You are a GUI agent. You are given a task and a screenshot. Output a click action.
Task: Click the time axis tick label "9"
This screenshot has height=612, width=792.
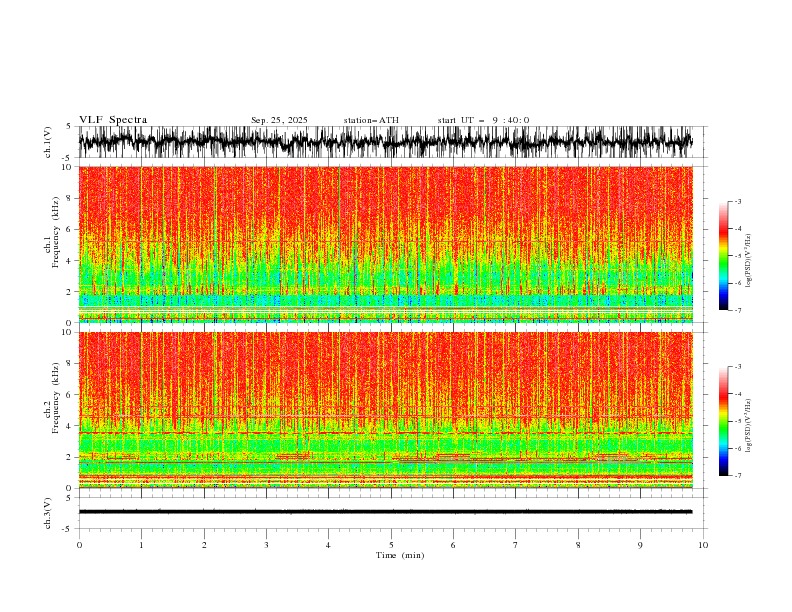pyautogui.click(x=640, y=545)
